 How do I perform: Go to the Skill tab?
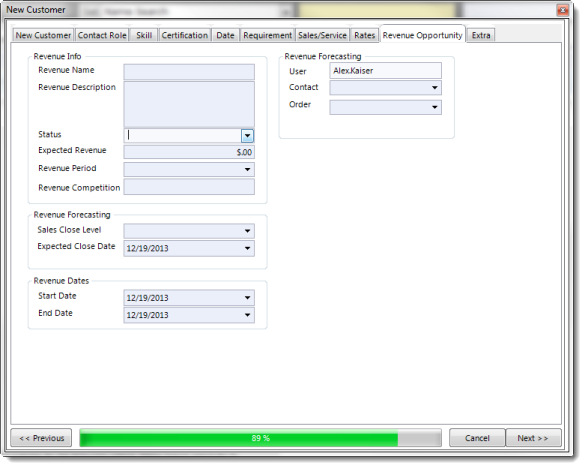click(144, 35)
